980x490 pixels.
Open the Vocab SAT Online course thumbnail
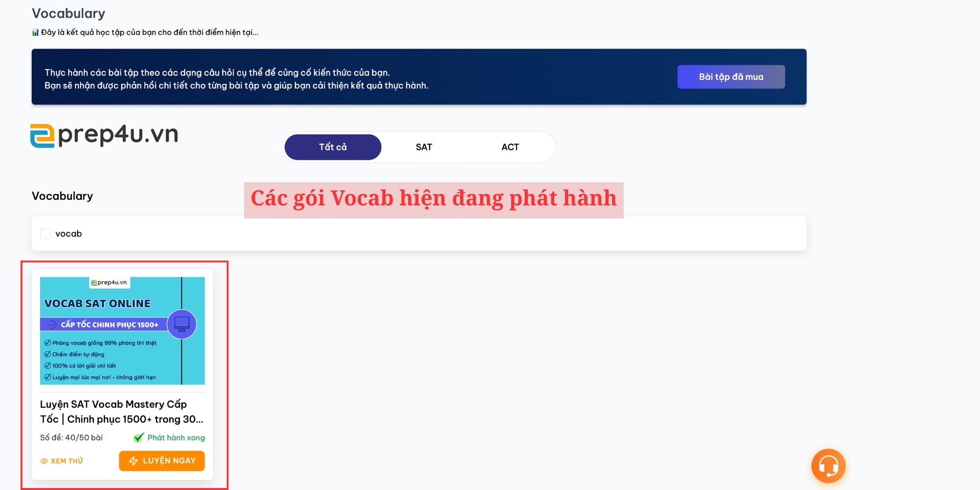pos(122,331)
